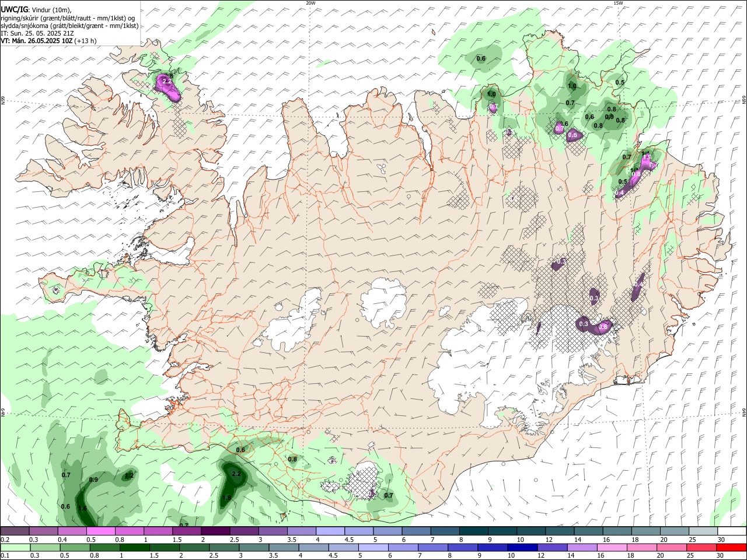Viewport: 747px width, 560px height.
Task: Select the dark green rain swatch labeled 1
Action: pyautogui.click(x=134, y=548)
